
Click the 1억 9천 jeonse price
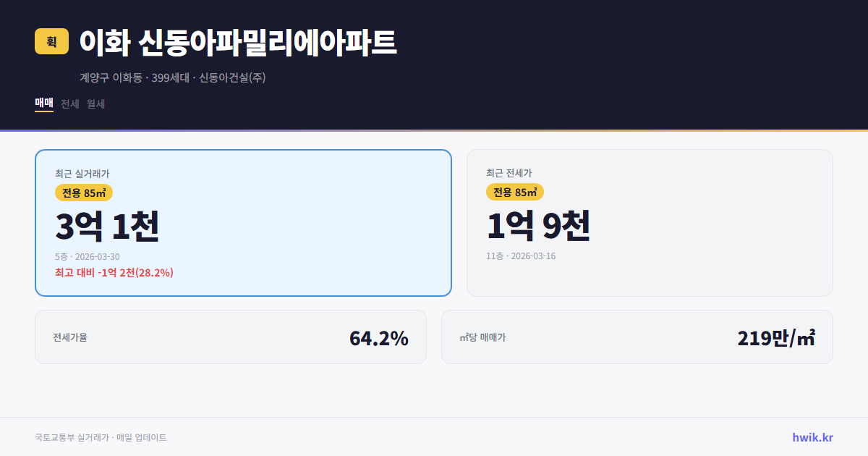[x=538, y=226]
